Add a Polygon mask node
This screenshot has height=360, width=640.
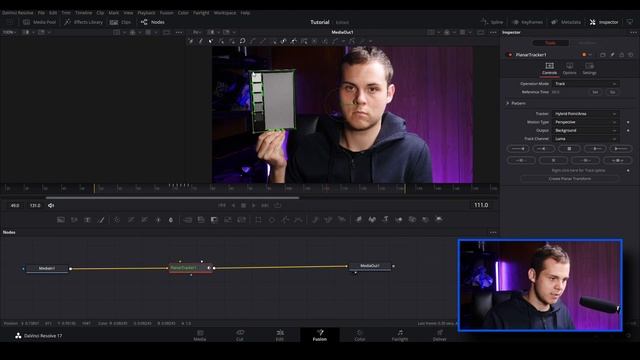[x=285, y=220]
